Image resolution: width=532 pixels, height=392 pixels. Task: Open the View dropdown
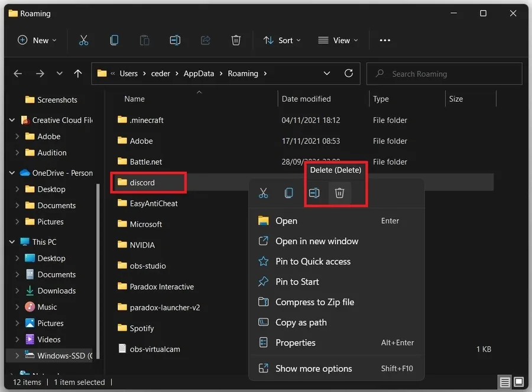[338, 40]
